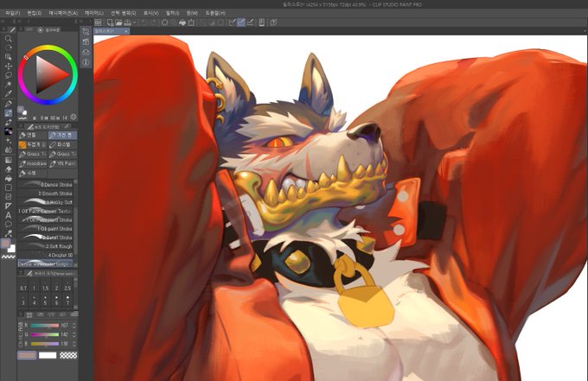Select the Balloon tool
The height and width of the screenshot is (381, 588).
[9, 225]
